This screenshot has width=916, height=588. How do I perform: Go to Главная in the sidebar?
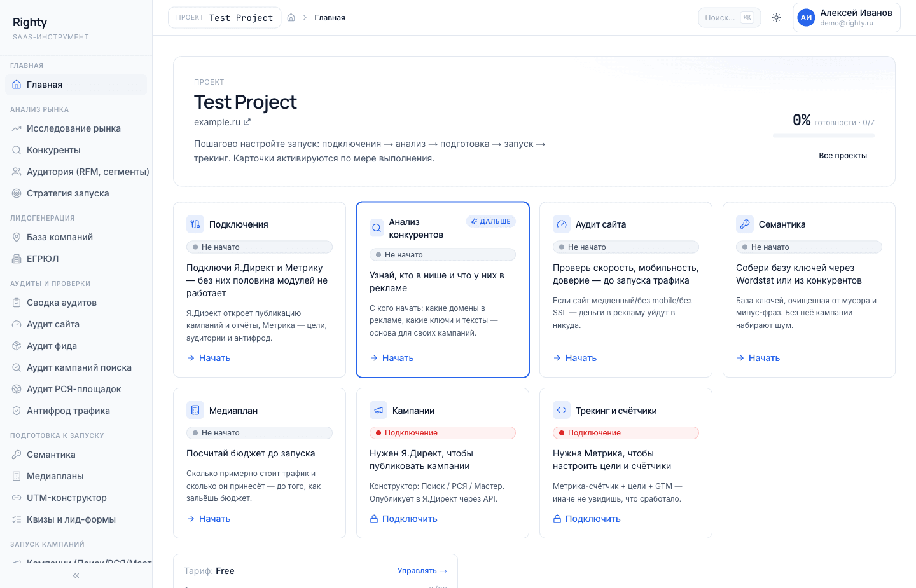(76, 85)
